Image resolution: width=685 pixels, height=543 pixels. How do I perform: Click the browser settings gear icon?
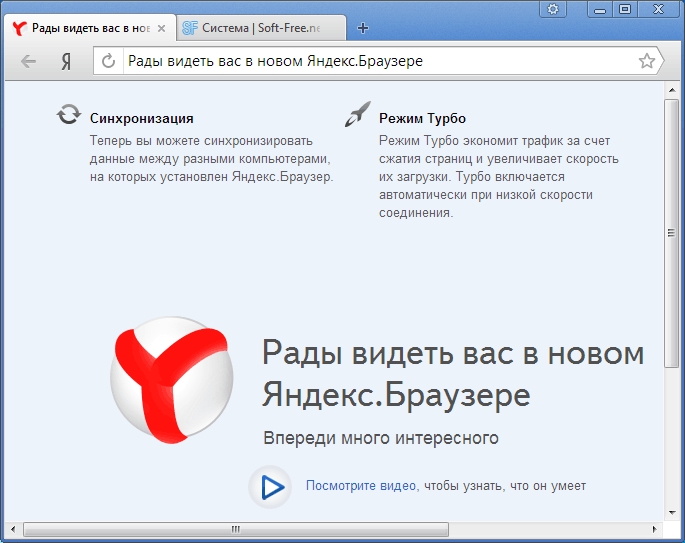pyautogui.click(x=553, y=9)
